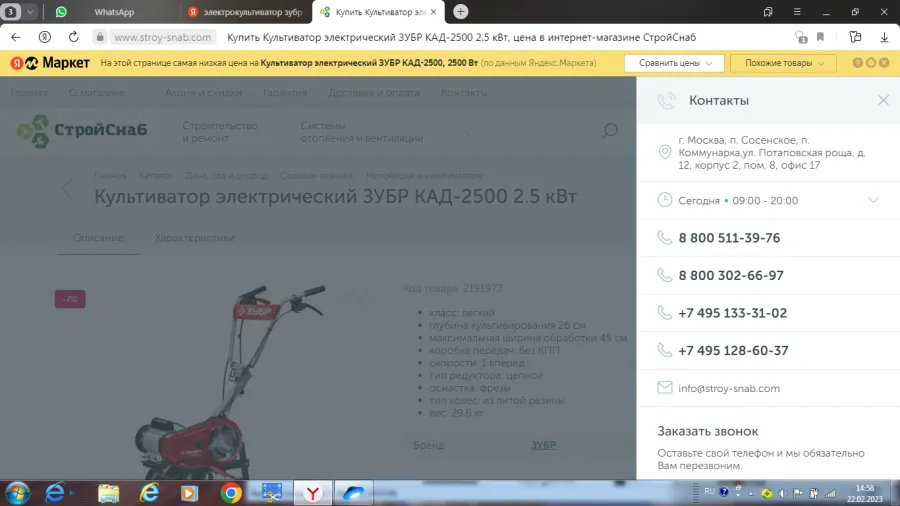The width and height of the screenshot is (900, 506).
Task: Open Системы отопления и вентиляции category
Action: pos(362,132)
